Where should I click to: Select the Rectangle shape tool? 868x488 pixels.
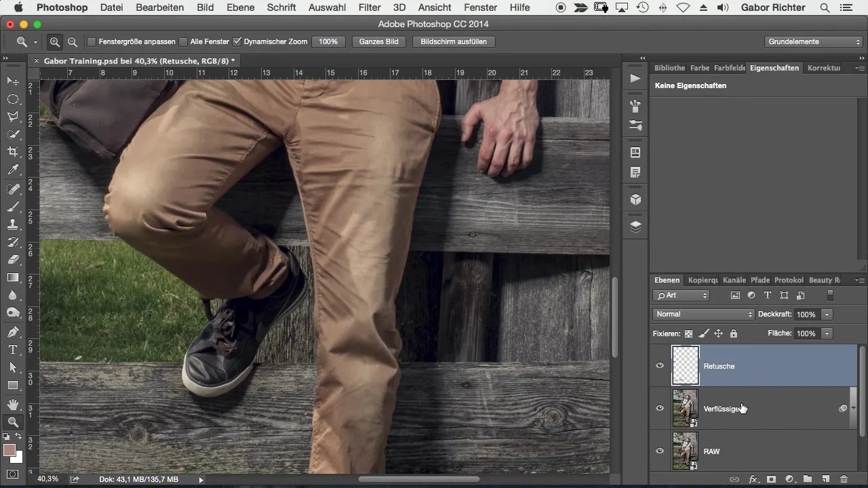[x=12, y=385]
